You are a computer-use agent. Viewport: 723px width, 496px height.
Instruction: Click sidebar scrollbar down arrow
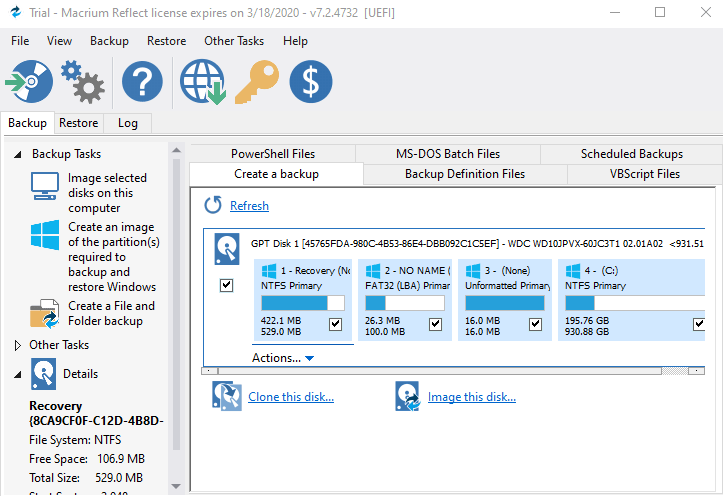click(x=176, y=486)
